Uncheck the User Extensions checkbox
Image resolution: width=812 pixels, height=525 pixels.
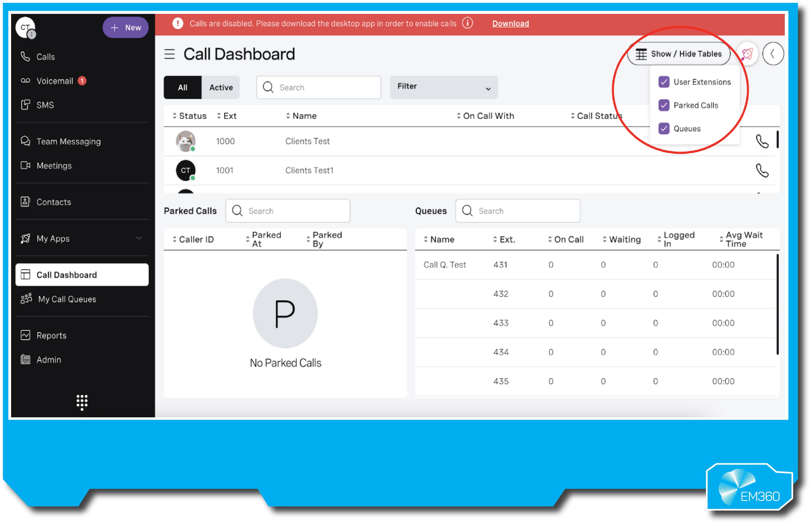pos(664,82)
